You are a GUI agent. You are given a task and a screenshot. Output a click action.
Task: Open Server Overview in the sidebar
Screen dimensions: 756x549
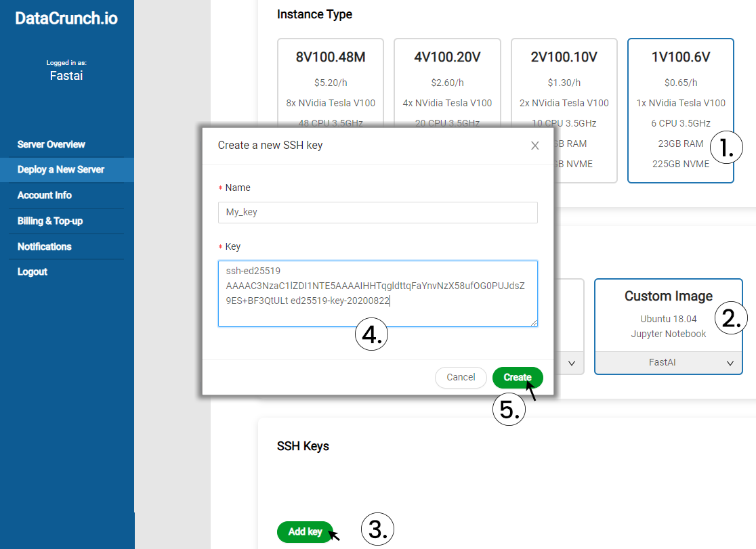51,144
